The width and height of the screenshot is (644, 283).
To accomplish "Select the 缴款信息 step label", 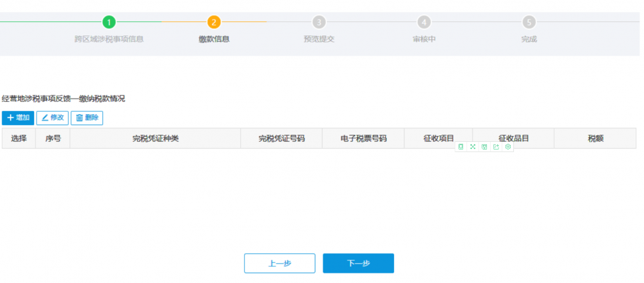I will pos(214,39).
